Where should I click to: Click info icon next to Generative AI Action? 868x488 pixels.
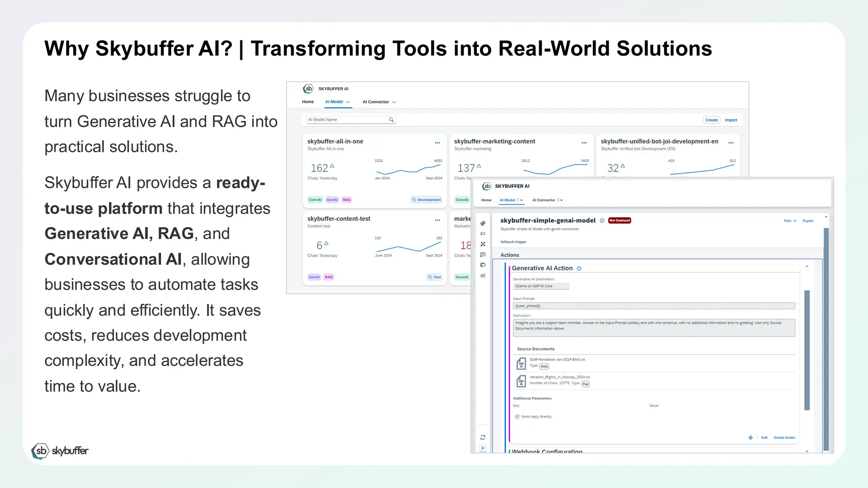[x=579, y=269]
